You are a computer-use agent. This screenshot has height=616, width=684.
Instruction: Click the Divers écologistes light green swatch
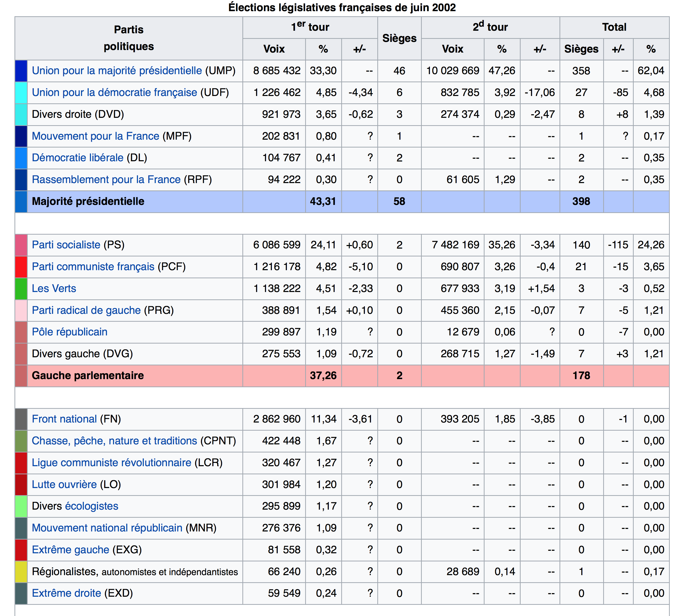click(x=21, y=506)
